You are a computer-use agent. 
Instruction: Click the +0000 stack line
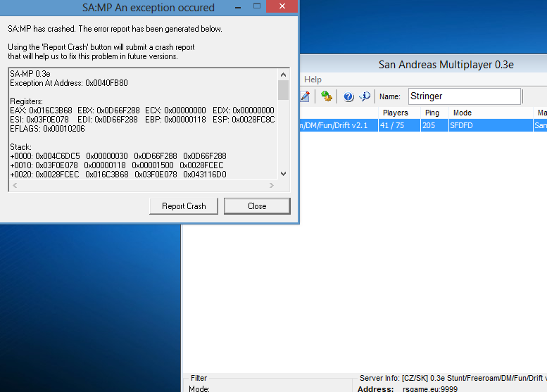(118, 156)
